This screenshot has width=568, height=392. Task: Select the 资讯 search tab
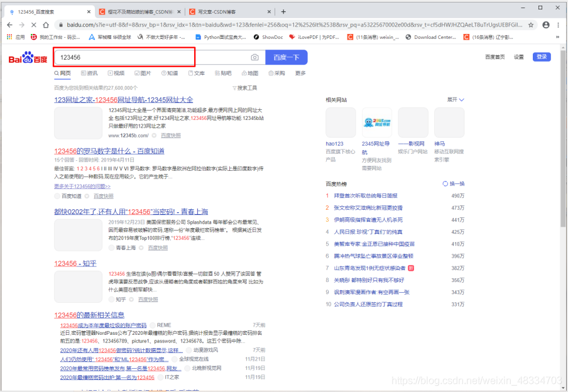pos(89,73)
